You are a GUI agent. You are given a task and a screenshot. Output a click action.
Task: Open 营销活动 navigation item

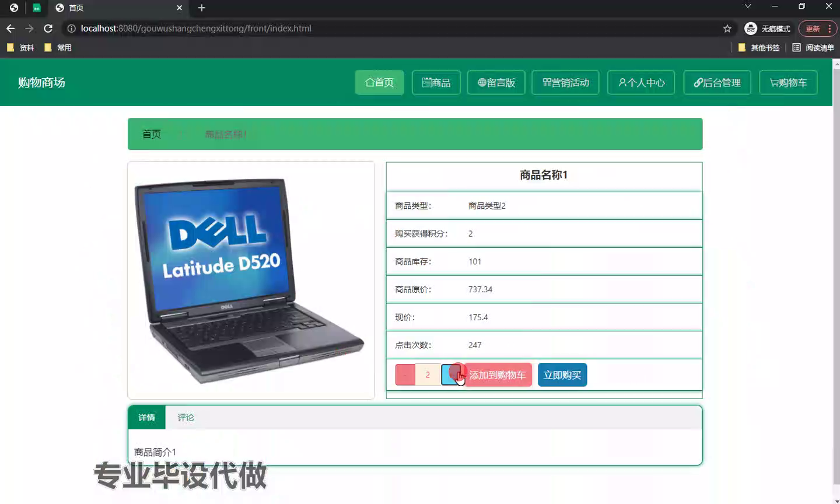[566, 82]
